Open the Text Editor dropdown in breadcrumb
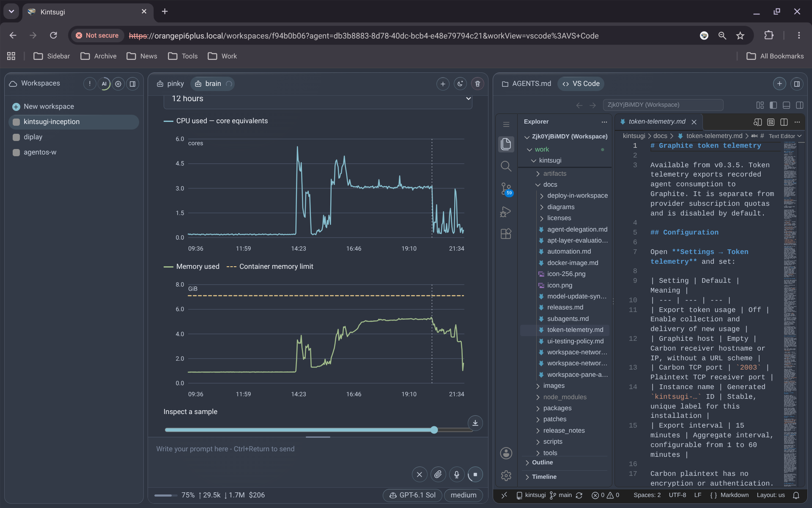 coord(785,136)
